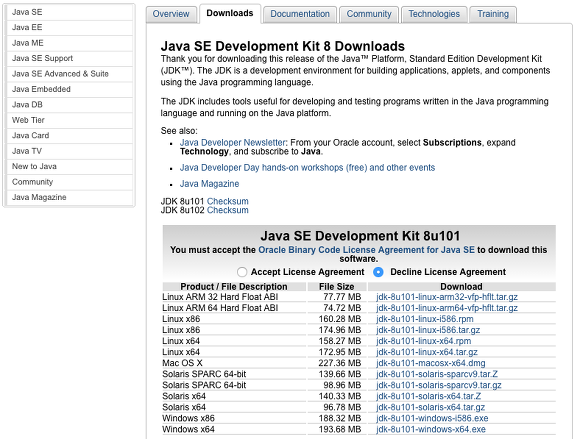The image size is (580, 439).
Task: Open Java TV sidebar item
Action: (x=70, y=151)
